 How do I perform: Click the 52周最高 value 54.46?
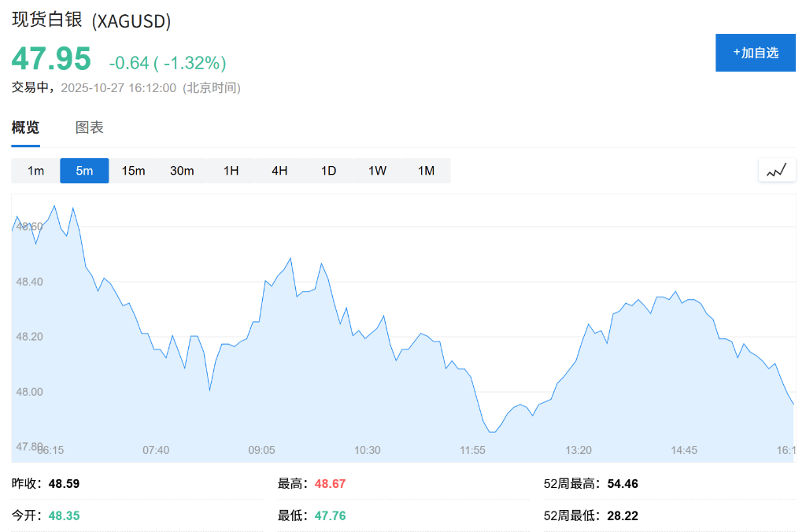623,484
